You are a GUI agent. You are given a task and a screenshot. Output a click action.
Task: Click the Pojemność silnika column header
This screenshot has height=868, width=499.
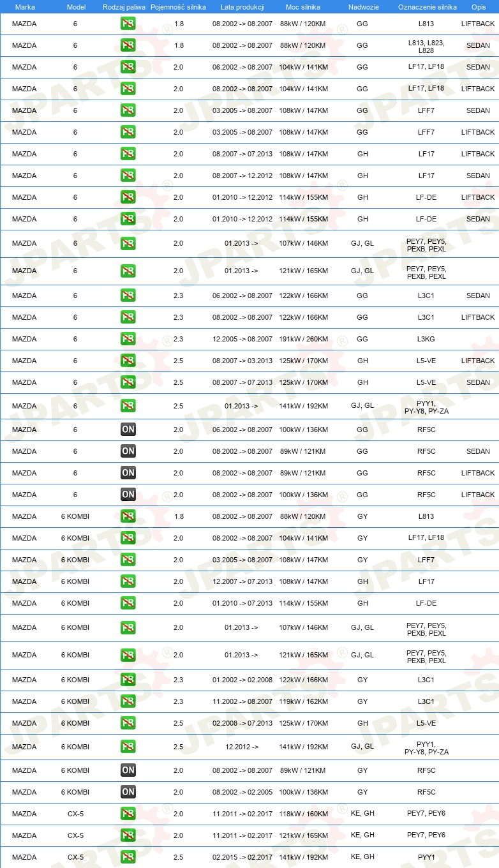pyautogui.click(x=178, y=6)
